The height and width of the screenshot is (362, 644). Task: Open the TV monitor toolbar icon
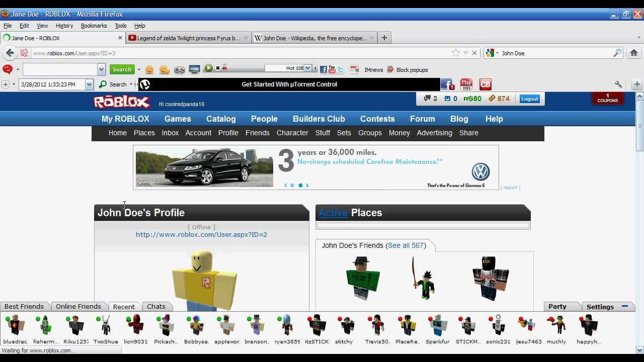pyautogui.click(x=195, y=69)
